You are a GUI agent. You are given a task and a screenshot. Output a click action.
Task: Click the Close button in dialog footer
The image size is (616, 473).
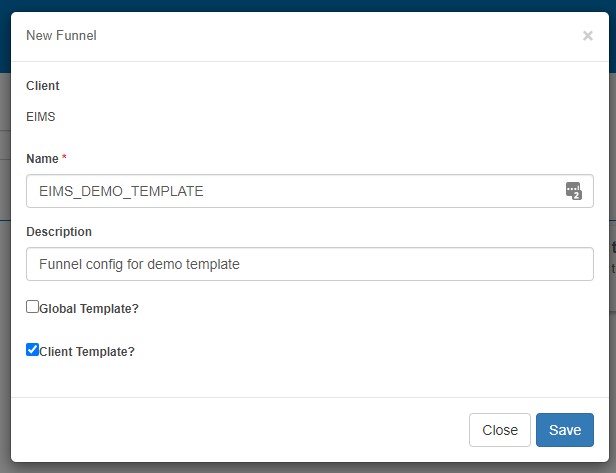pos(500,430)
